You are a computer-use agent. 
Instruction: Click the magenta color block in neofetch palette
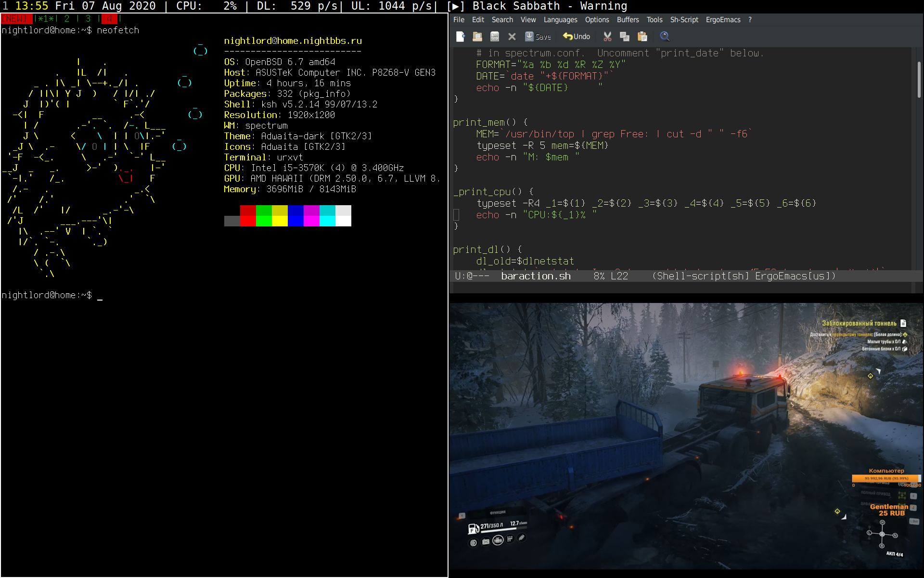pos(311,216)
